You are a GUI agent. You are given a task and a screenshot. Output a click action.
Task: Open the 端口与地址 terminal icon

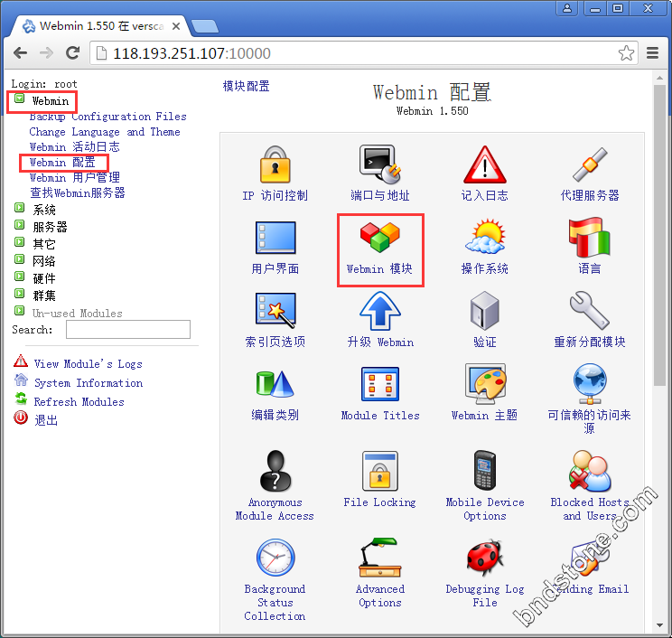coord(379,164)
